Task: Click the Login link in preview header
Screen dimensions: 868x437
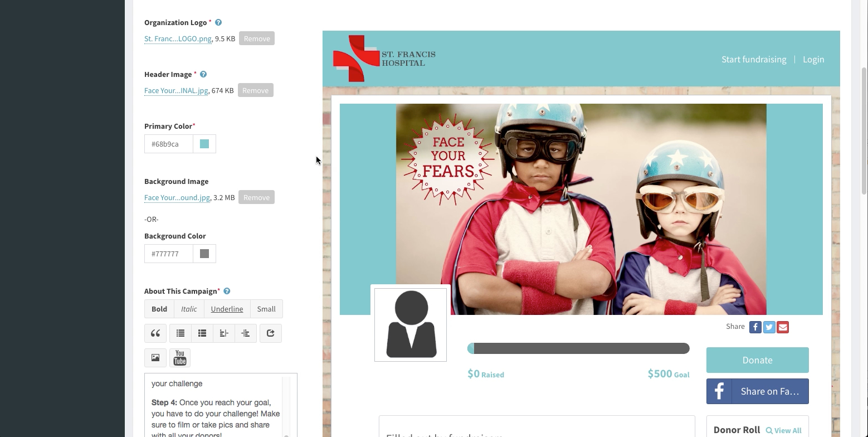Action: click(813, 59)
